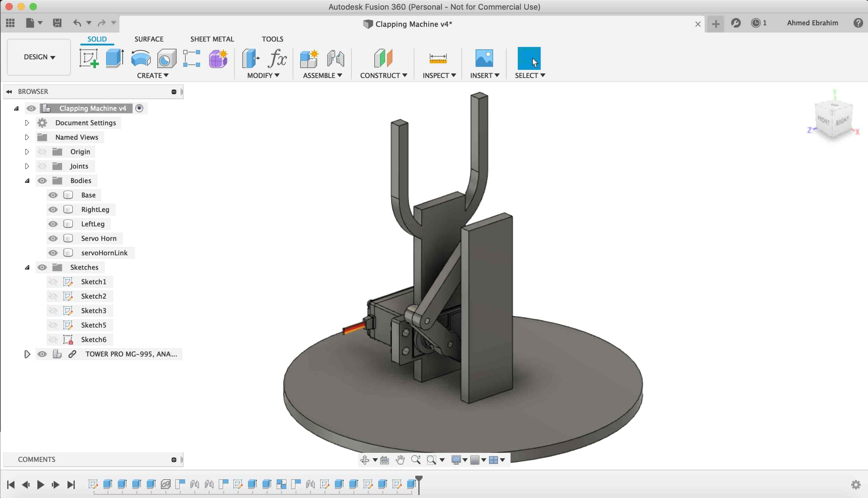Screen dimensions: 868x498
Task: Redo the last action
Action: (102, 23)
